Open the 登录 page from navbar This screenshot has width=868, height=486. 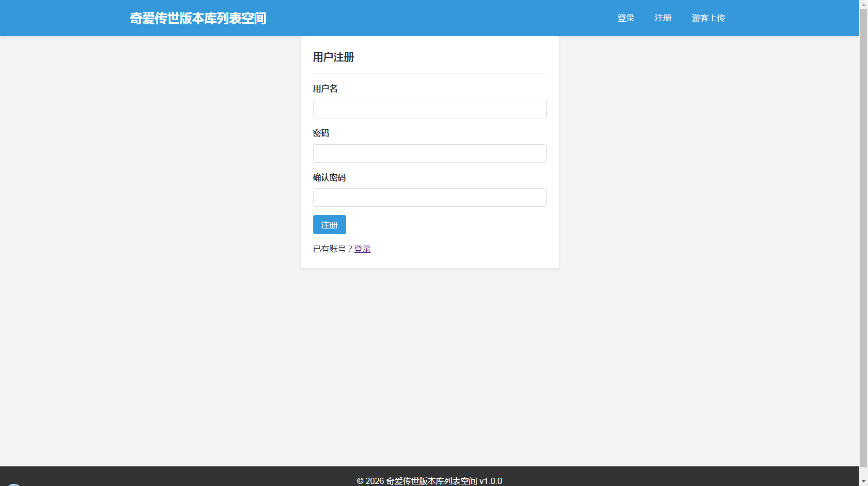point(626,18)
